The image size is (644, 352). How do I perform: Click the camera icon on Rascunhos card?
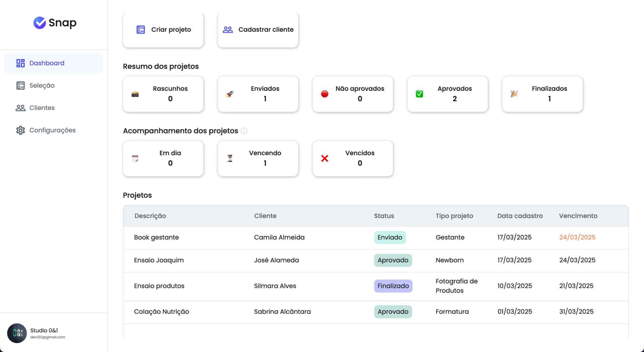pyautogui.click(x=135, y=94)
